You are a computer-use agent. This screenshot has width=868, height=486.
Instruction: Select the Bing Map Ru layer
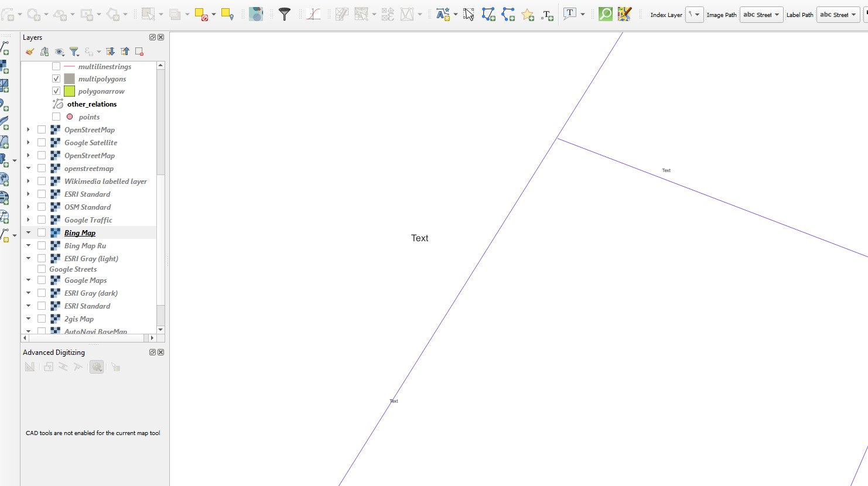85,245
